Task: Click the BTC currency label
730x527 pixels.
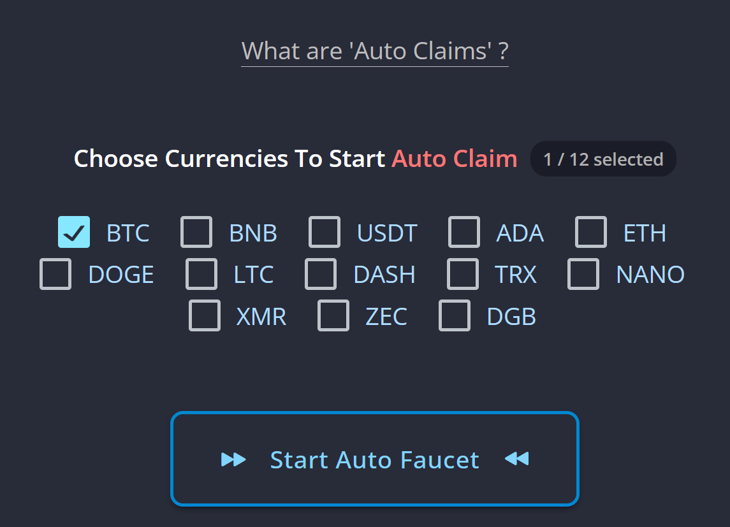Action: click(128, 234)
